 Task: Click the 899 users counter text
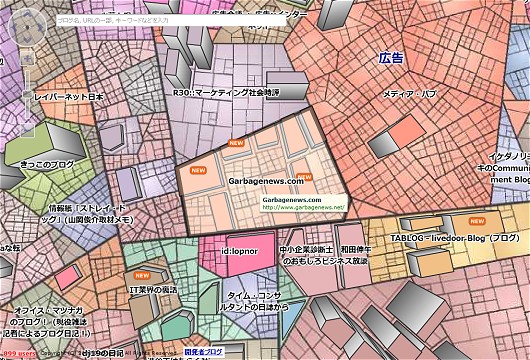point(19,354)
